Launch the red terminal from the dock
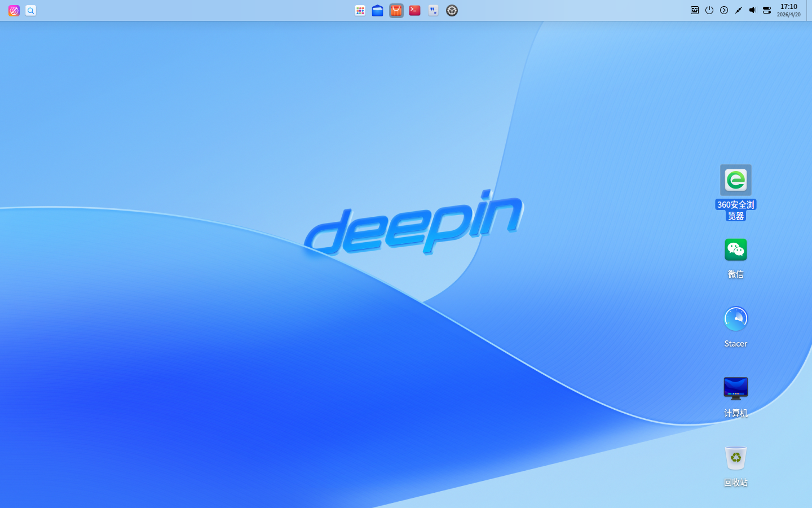Image resolution: width=812 pixels, height=508 pixels. 414,10
